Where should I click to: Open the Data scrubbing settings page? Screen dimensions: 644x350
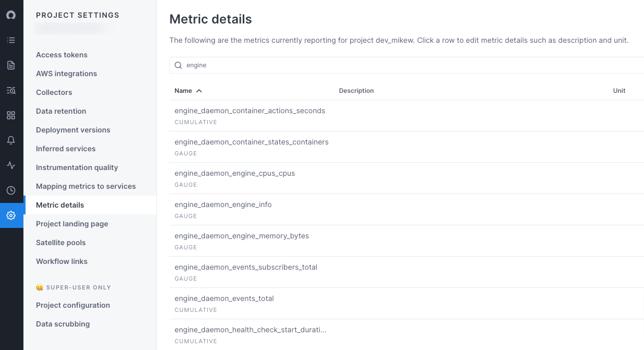tap(63, 324)
